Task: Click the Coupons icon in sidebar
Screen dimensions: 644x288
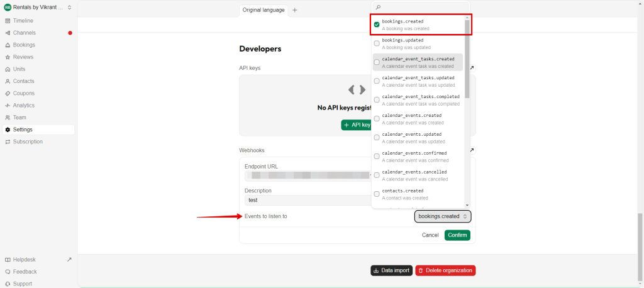Action: [x=8, y=93]
